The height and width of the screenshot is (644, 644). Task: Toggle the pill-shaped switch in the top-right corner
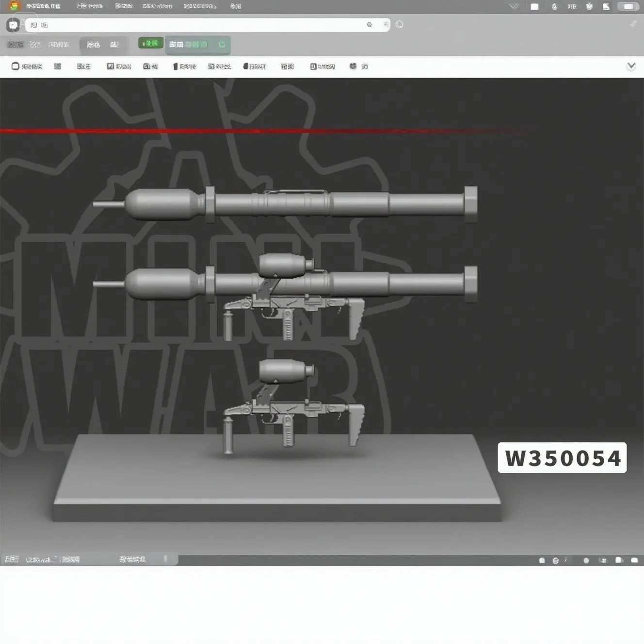click(628, 7)
